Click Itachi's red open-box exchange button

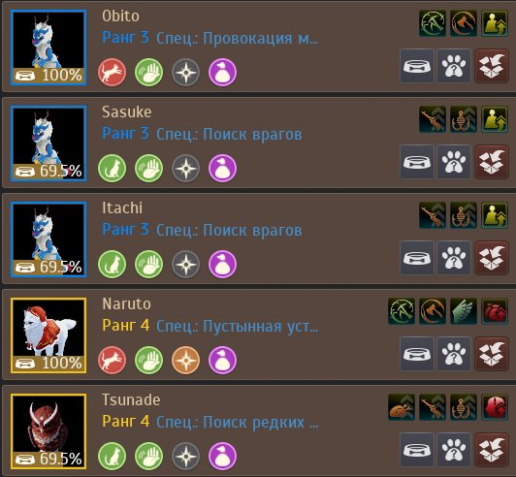pos(491,258)
